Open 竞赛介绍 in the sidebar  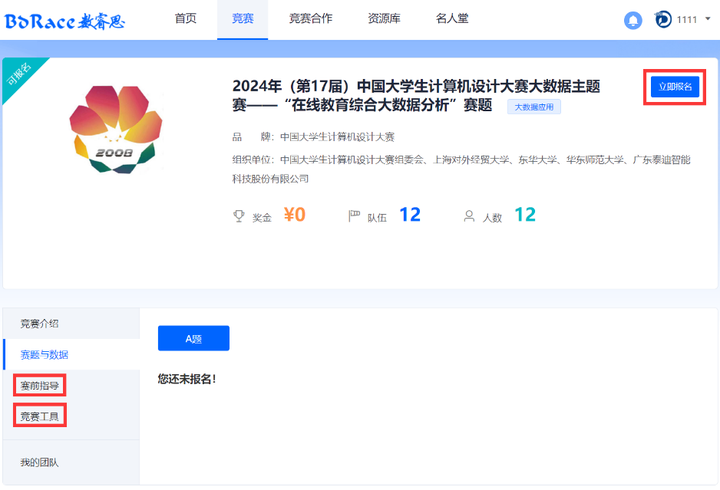71,323
